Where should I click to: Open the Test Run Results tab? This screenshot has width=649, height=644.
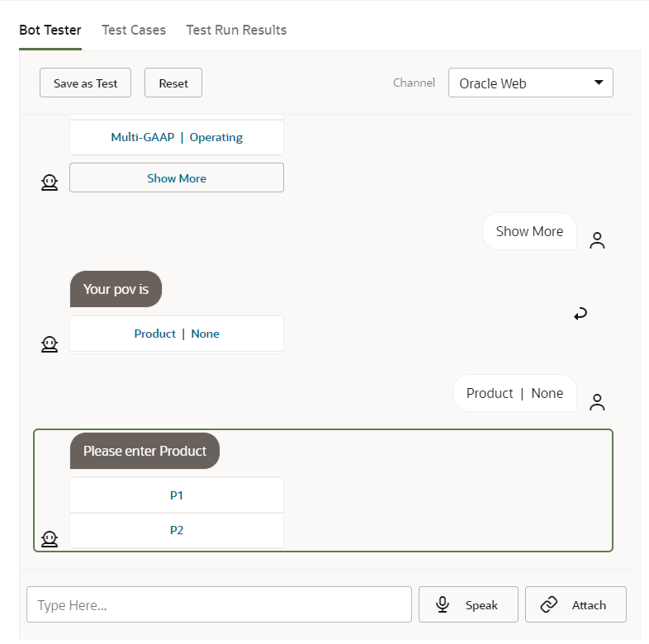[x=236, y=30]
